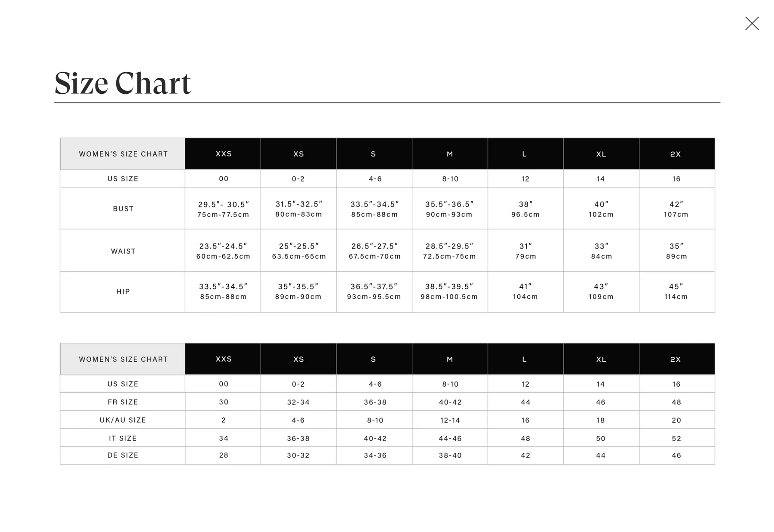This screenshot has width=774, height=532.
Task: Click the IT SIZE row label
Action: pyautogui.click(x=123, y=438)
